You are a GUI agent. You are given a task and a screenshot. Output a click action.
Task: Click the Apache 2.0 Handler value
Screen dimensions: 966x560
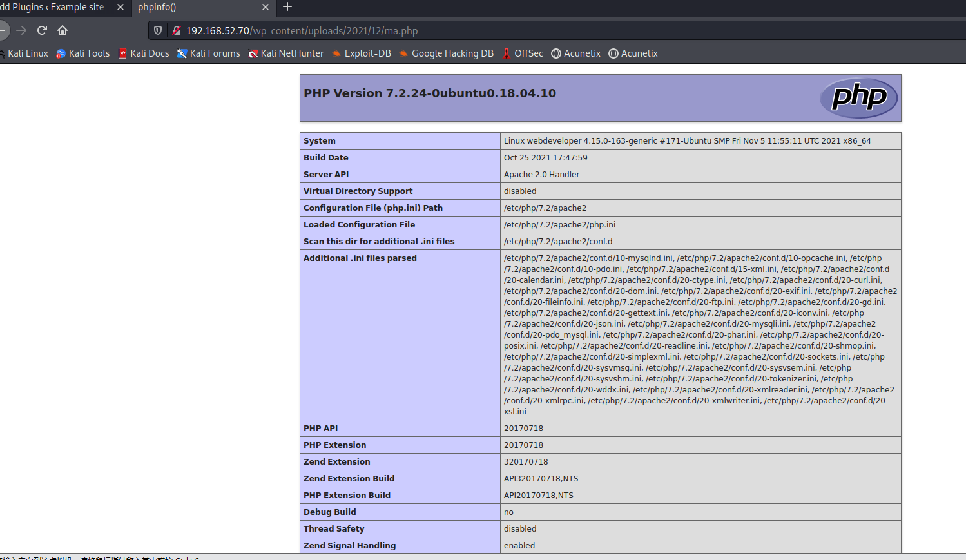542,175
